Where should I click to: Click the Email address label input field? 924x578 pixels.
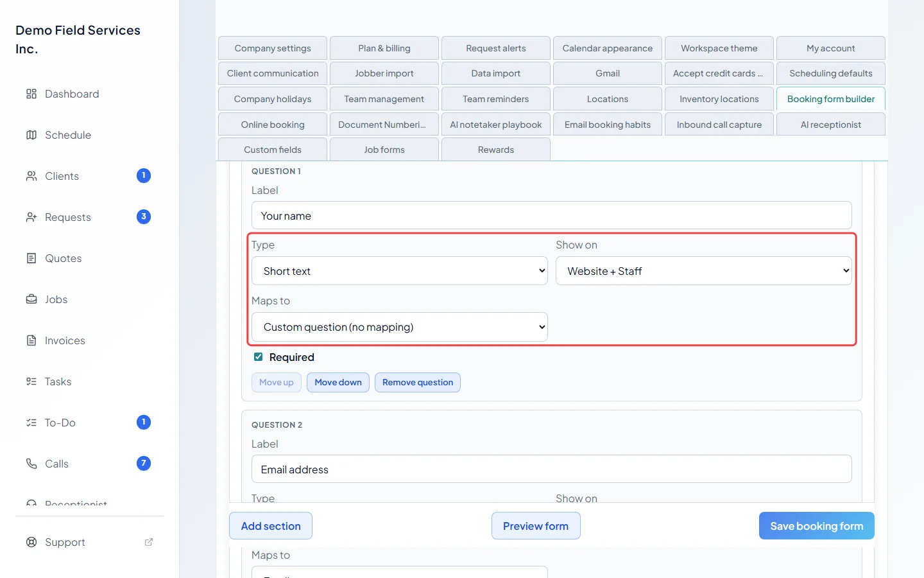point(552,469)
